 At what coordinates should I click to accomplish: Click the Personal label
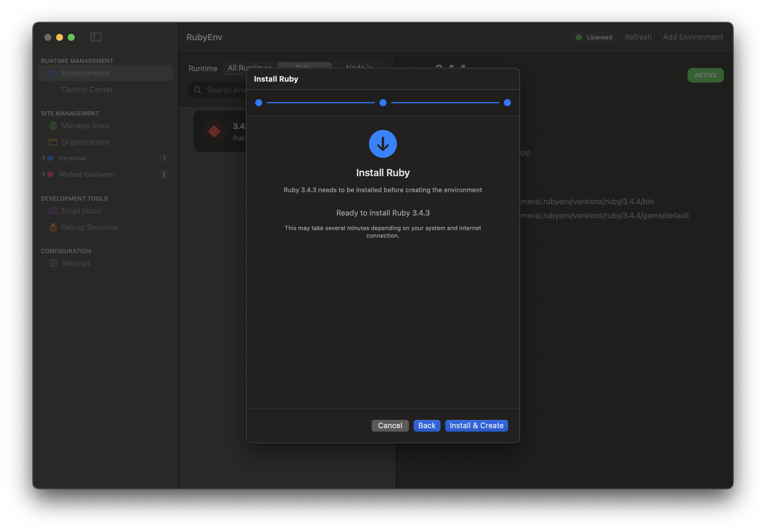(73, 158)
